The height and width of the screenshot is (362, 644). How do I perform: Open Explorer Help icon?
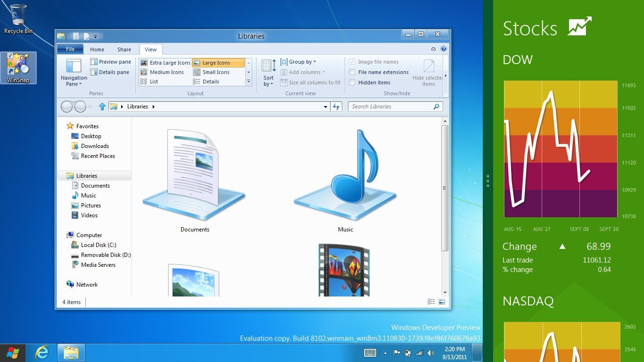(x=444, y=49)
